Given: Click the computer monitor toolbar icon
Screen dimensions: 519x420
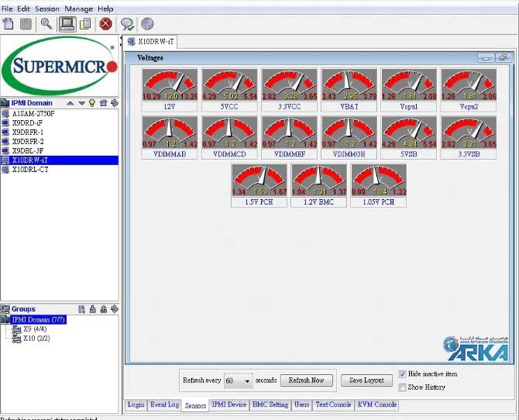Looking at the screenshot, I should point(67,24).
